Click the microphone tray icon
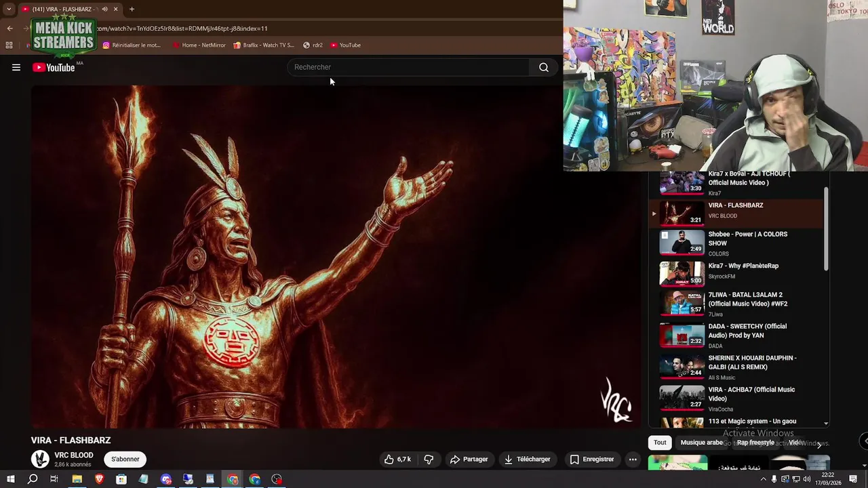 pyautogui.click(x=774, y=479)
